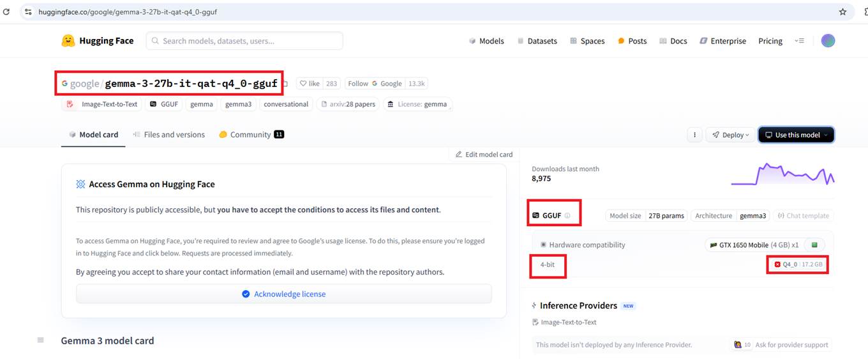Click the table of contents icon beside Gemma 3 model card
This screenshot has height=359, width=868.
41,340
